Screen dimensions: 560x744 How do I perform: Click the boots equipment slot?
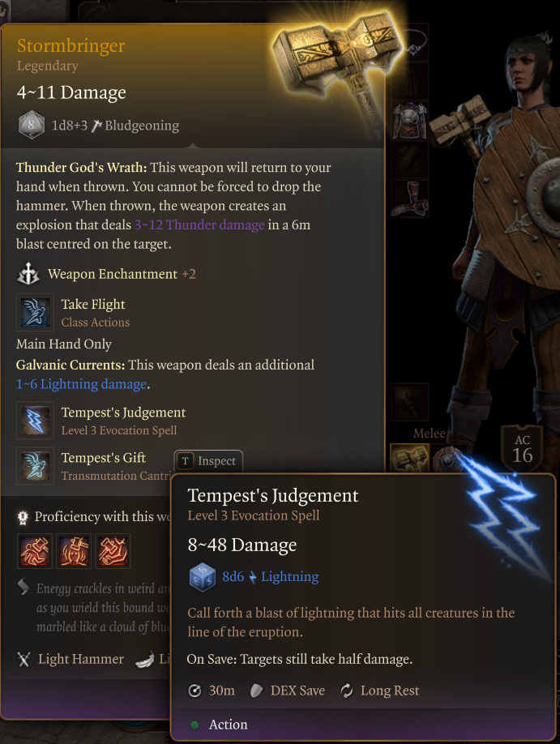409,199
